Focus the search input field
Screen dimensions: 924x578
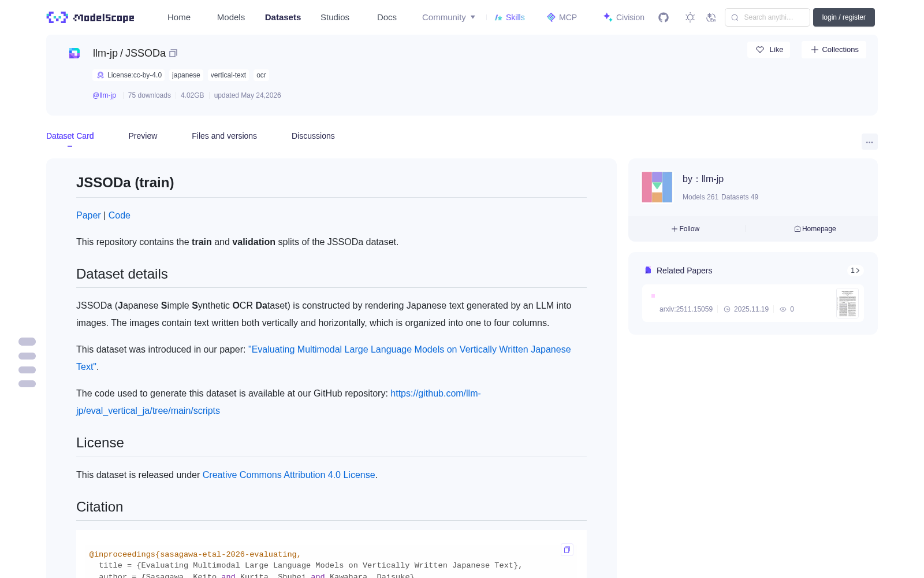(x=767, y=17)
